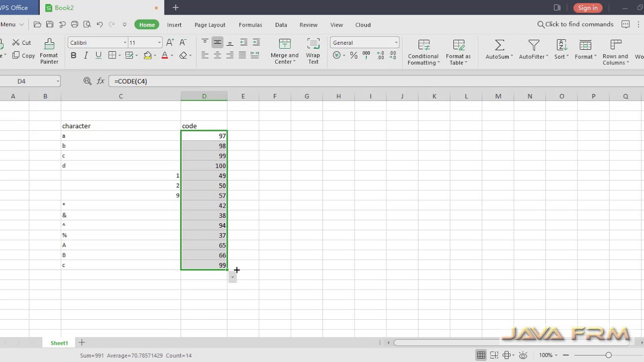
Task: Toggle Bold formatting
Action: coord(73,55)
